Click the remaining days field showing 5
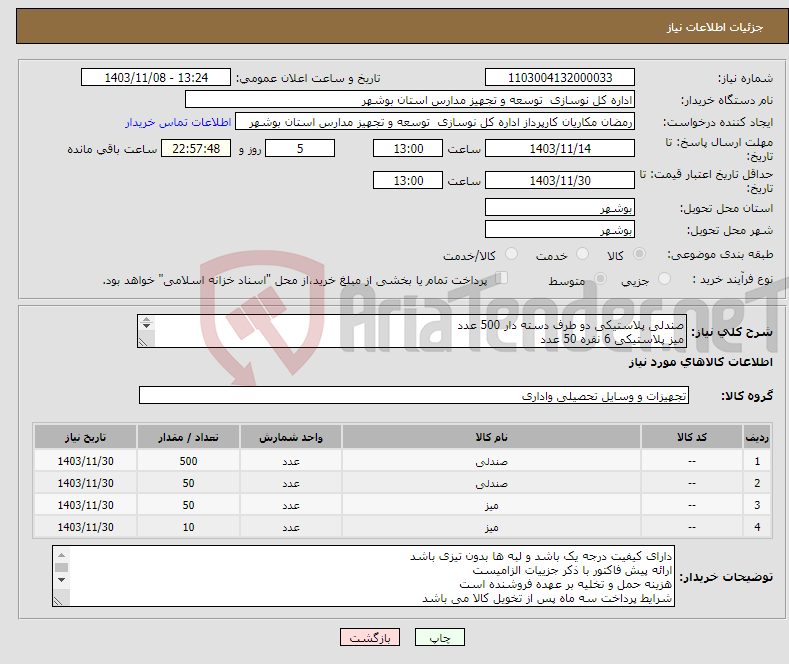Screen dimensions: 789x664 pyautogui.click(x=300, y=148)
